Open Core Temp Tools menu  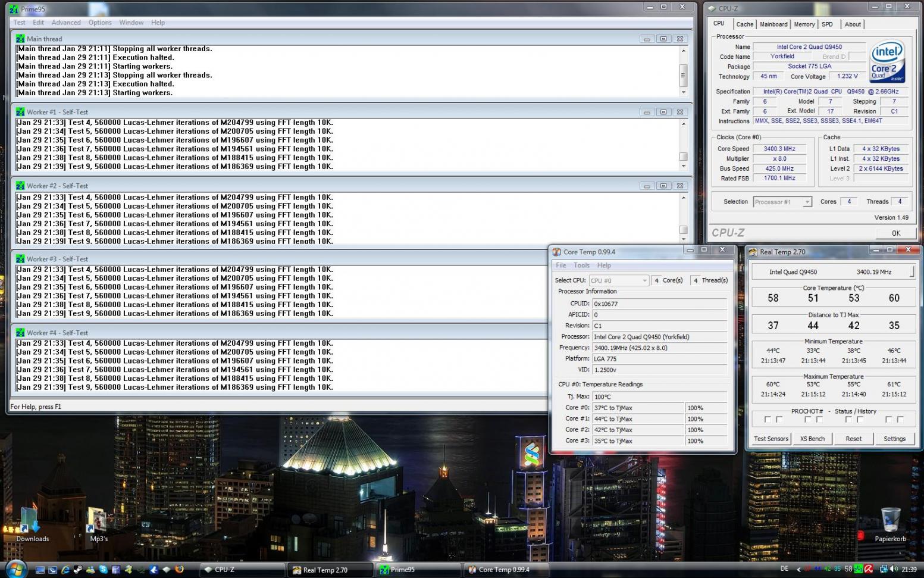coord(581,265)
